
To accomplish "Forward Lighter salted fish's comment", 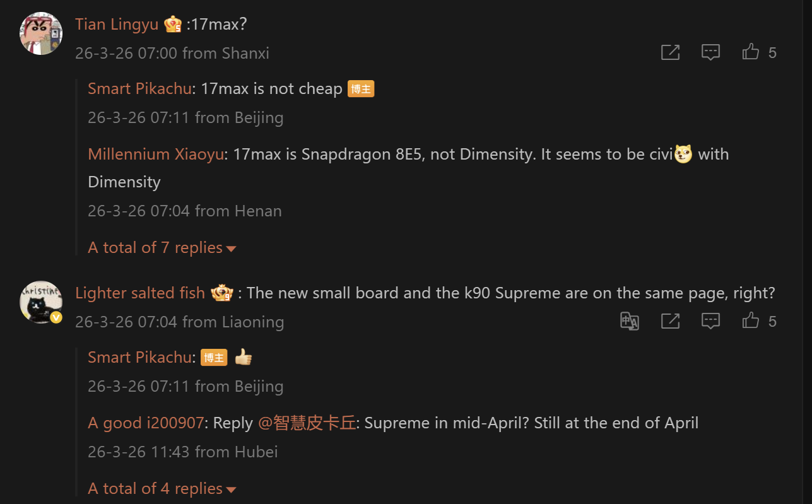I will [670, 321].
